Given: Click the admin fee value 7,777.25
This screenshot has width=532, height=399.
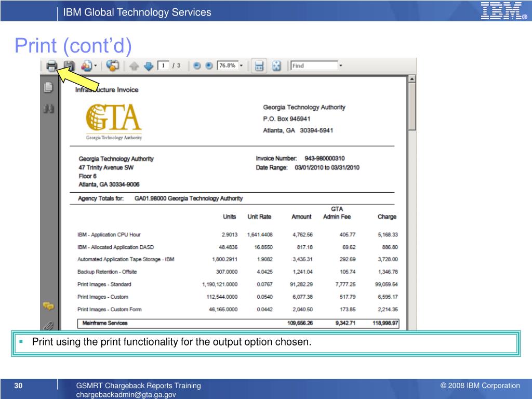Looking at the screenshot, I should coord(345,284).
